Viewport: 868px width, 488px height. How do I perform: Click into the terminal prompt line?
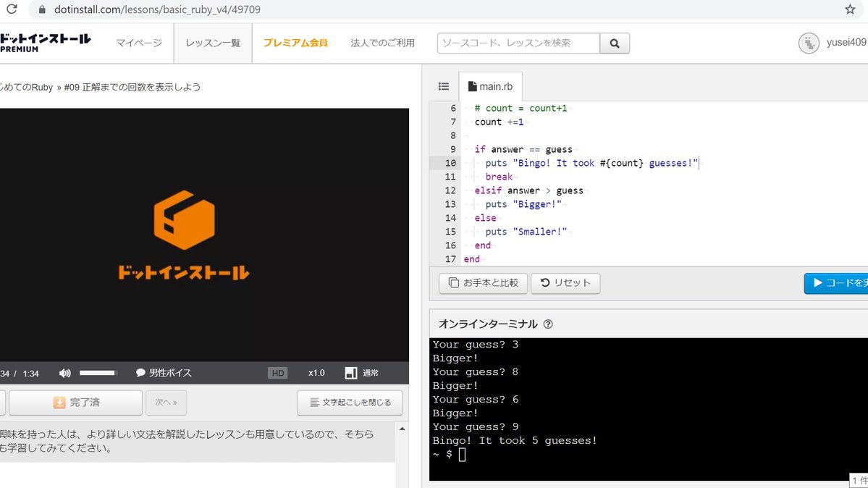[x=450, y=455]
